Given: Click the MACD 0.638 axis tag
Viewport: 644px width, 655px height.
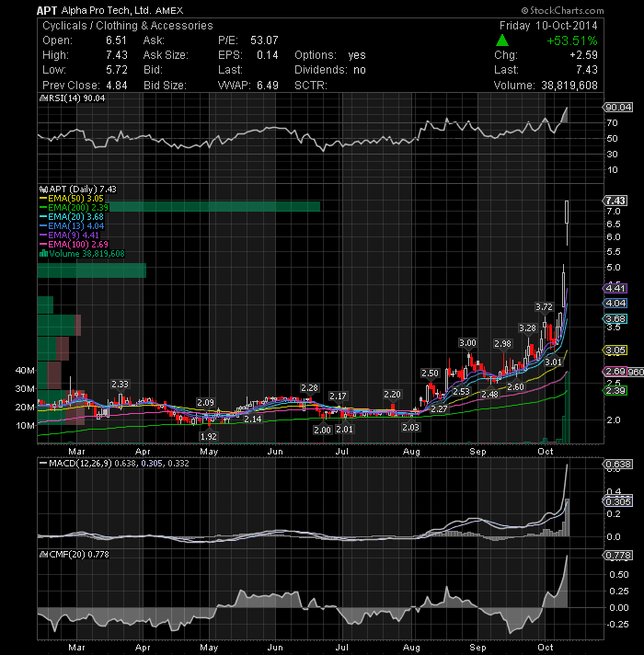Looking at the screenshot, I should point(618,464).
